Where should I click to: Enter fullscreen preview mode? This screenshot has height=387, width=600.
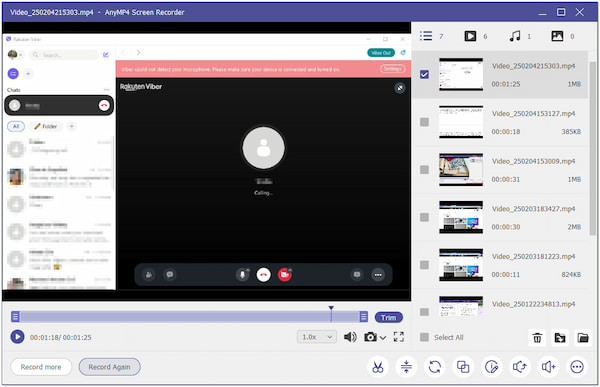coord(399,337)
